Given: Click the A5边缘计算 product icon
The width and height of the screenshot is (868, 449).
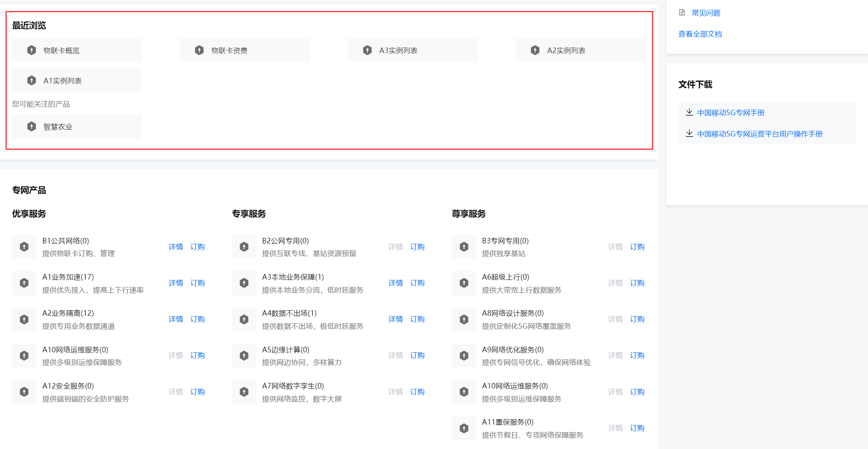Looking at the screenshot, I should point(244,356).
